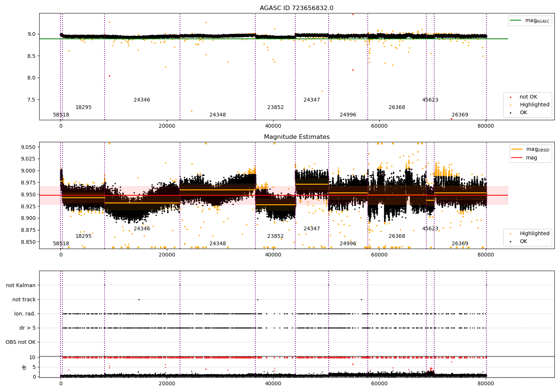Click the 9.050 y-axis tick label

[x=28, y=147]
